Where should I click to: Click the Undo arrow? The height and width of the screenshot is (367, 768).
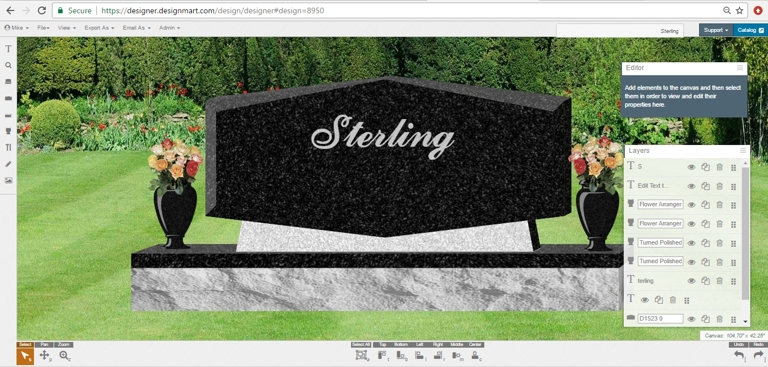pyautogui.click(x=739, y=356)
